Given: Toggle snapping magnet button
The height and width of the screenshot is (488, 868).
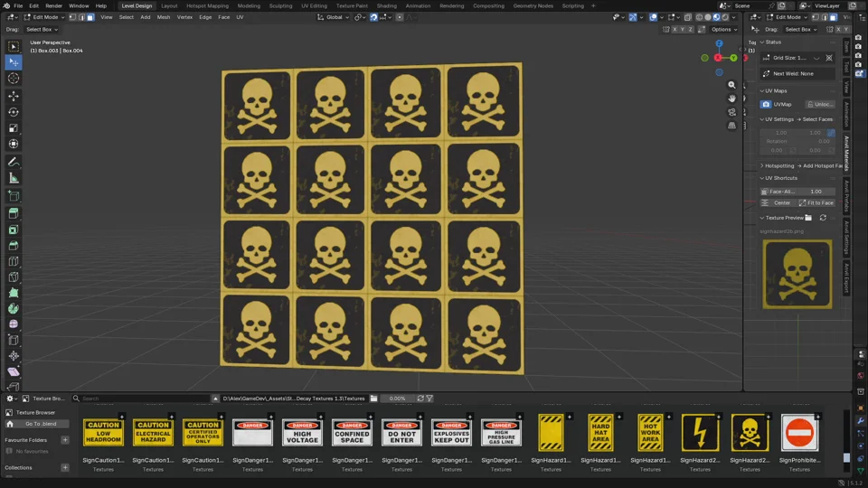Looking at the screenshot, I should tap(373, 17).
